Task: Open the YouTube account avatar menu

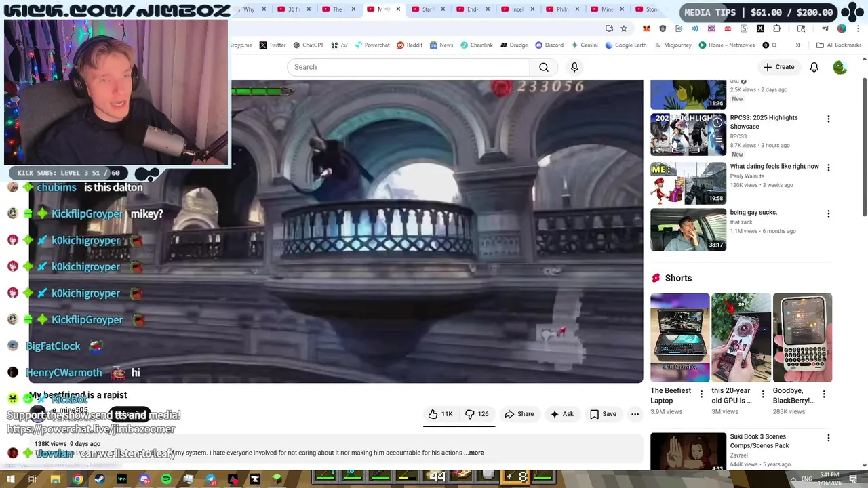Action: 840,67
